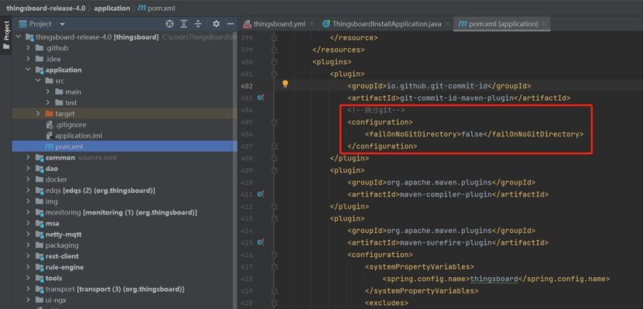Expand the edqs module
The height and width of the screenshot is (309, 644).
[x=28, y=191]
